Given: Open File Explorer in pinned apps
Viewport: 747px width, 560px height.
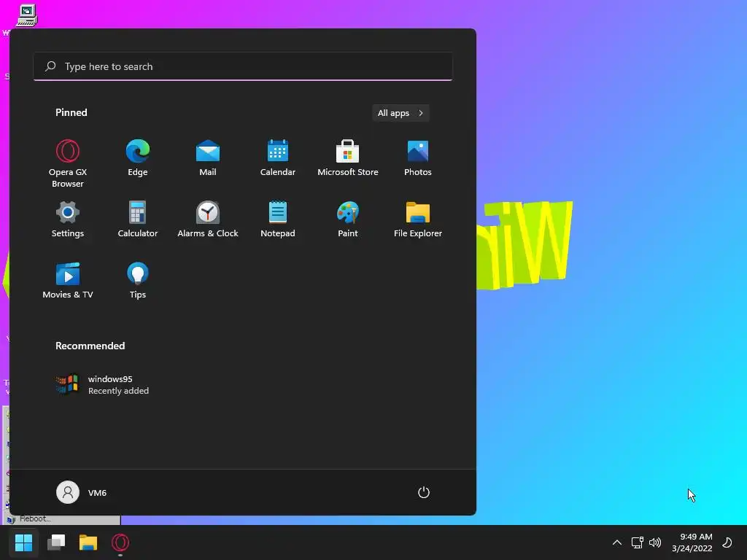Looking at the screenshot, I should click(418, 219).
